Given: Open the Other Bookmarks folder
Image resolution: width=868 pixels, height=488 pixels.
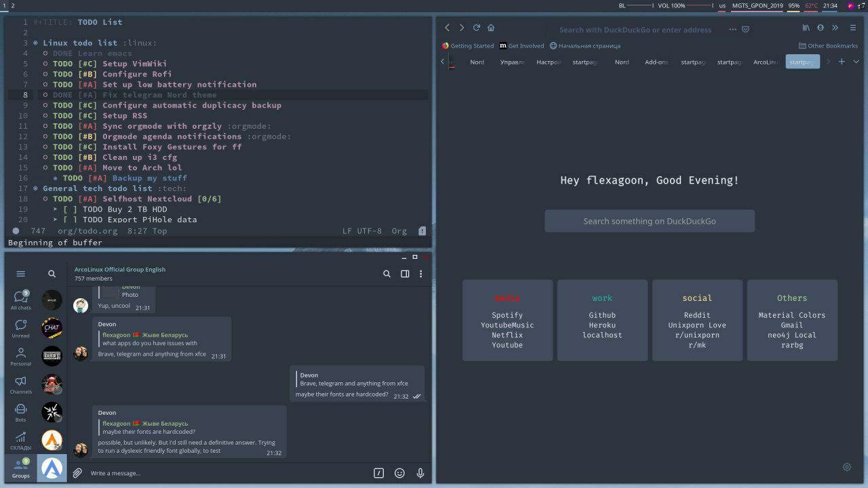Looking at the screenshot, I should (828, 46).
